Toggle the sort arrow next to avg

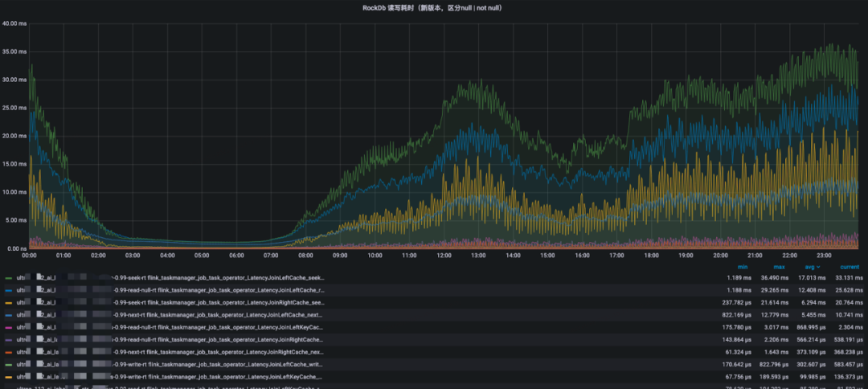click(819, 268)
